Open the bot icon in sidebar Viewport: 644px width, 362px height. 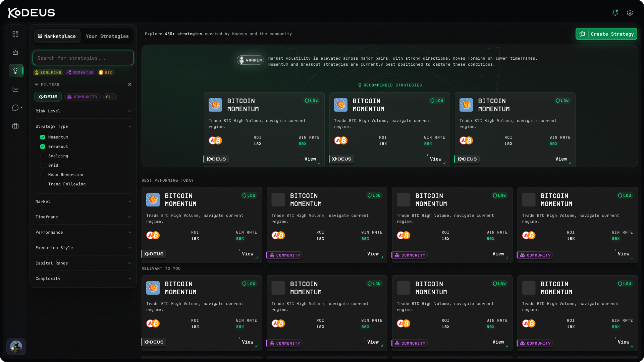tap(15, 52)
